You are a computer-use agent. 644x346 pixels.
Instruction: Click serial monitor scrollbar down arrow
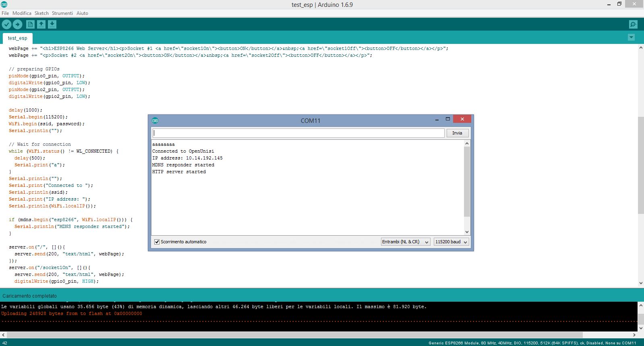click(467, 232)
